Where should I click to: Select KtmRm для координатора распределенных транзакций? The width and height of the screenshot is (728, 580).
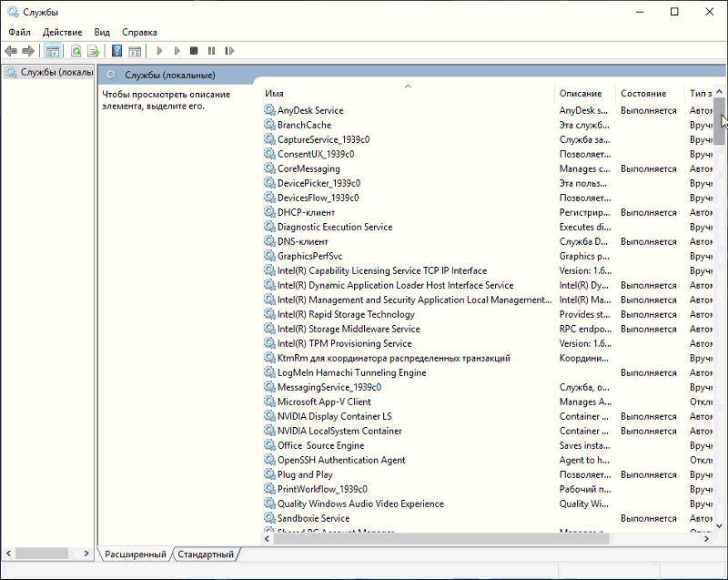[x=394, y=358]
